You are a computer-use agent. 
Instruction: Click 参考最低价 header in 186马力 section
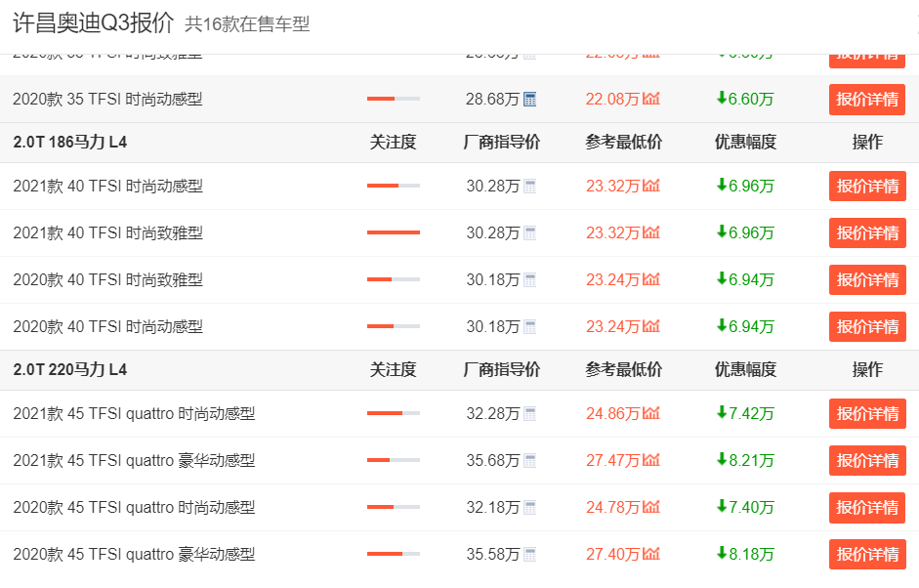(x=624, y=142)
